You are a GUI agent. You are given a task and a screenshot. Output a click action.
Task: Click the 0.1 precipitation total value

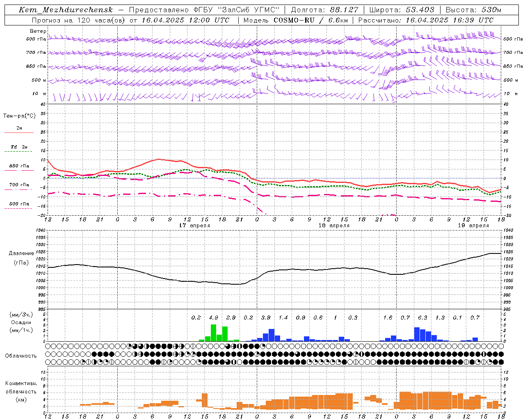[457, 317]
